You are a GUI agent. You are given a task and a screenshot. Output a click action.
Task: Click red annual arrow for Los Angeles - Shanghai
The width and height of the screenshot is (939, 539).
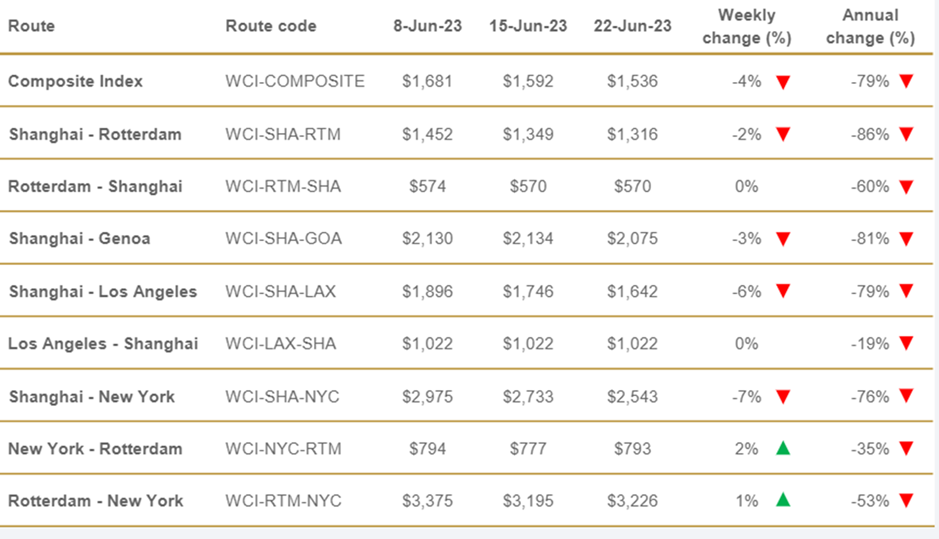[x=906, y=344]
